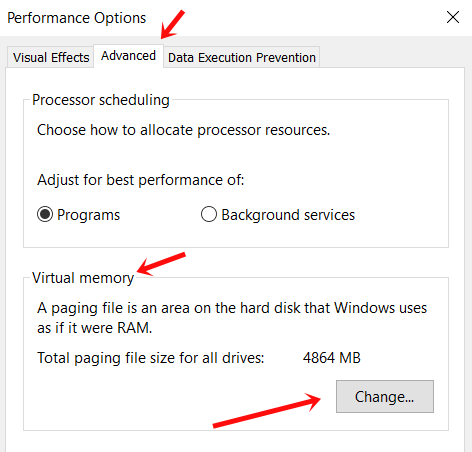Choose the Background services radio circle
This screenshot has width=472, height=452.
point(209,214)
